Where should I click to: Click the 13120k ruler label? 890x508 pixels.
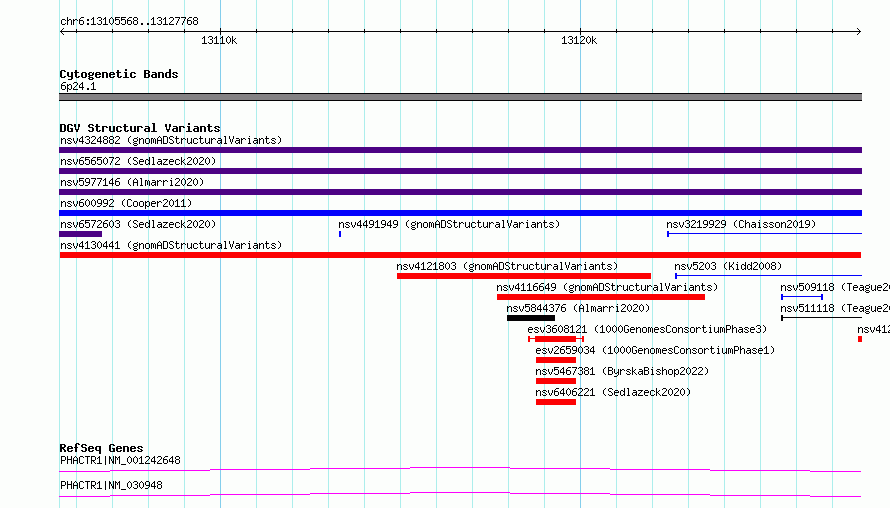click(579, 40)
